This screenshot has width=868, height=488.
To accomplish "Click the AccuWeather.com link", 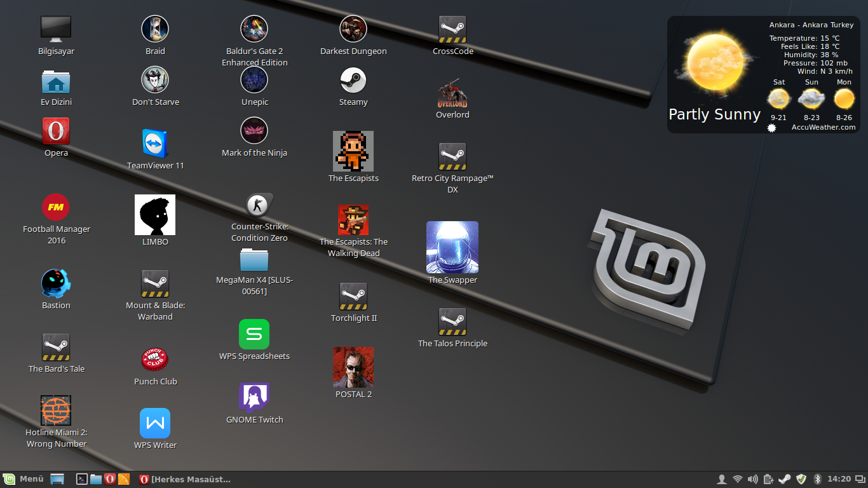I will (x=824, y=127).
